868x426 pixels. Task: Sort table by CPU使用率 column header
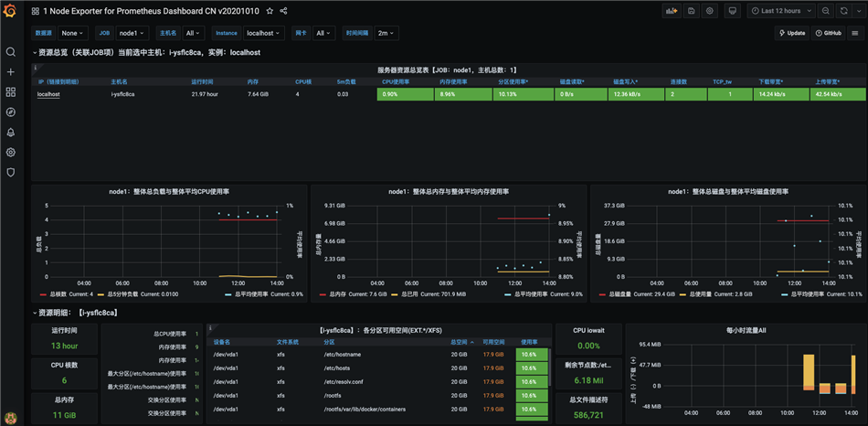pyautogui.click(x=396, y=81)
